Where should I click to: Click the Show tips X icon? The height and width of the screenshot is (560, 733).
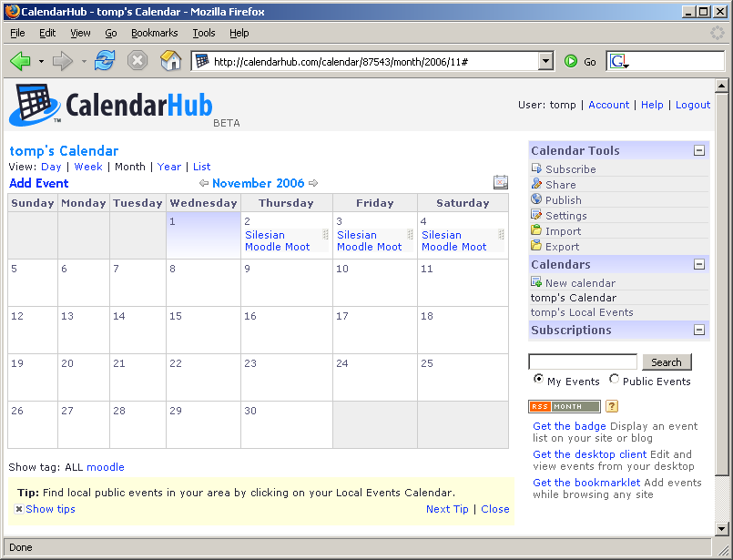[19, 509]
